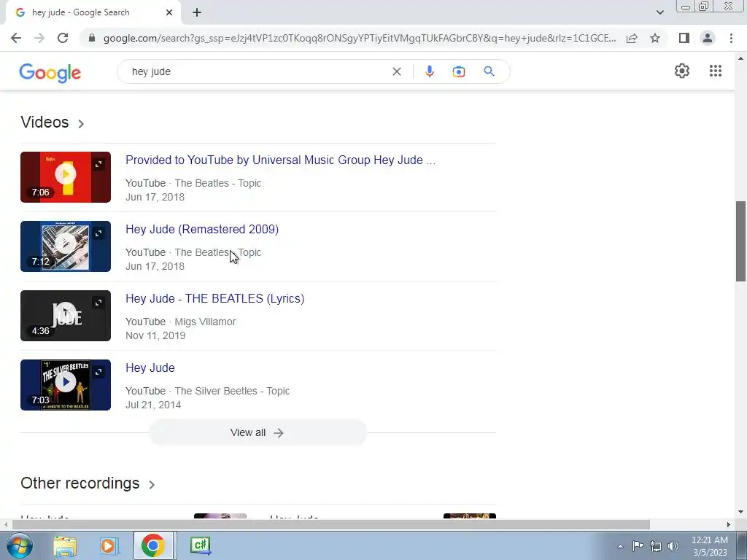The width and height of the screenshot is (747, 560).
Task: Play the 4:36 Lyrics video thumbnail
Action: point(66,312)
